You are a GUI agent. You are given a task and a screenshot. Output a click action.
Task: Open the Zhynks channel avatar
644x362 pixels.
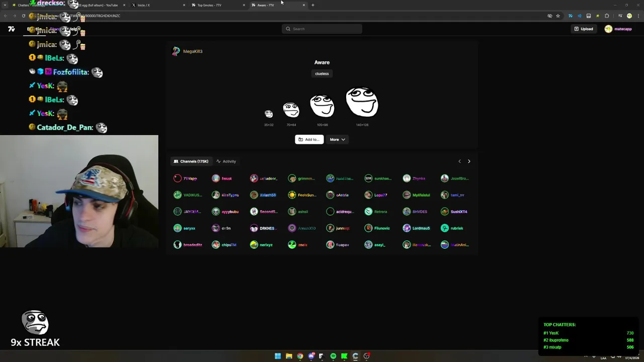(407, 178)
